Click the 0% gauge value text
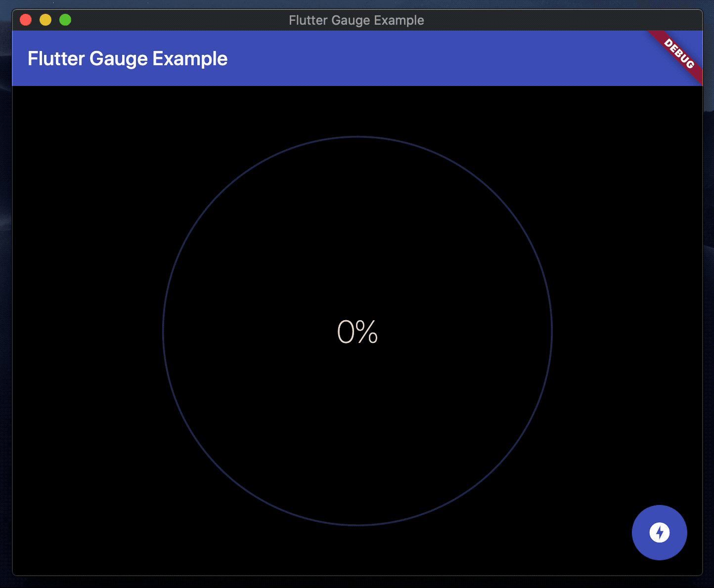 point(357,332)
